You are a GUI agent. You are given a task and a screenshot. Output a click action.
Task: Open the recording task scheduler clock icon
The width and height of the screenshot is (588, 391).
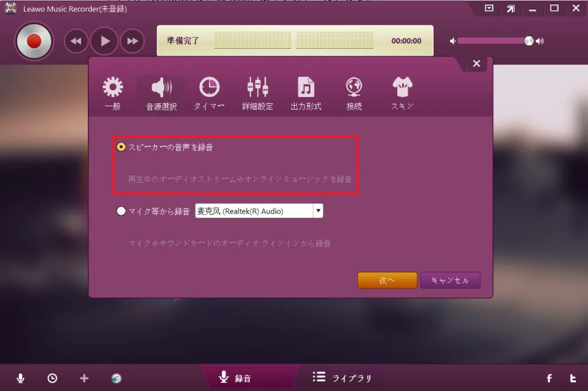pyautogui.click(x=52, y=378)
